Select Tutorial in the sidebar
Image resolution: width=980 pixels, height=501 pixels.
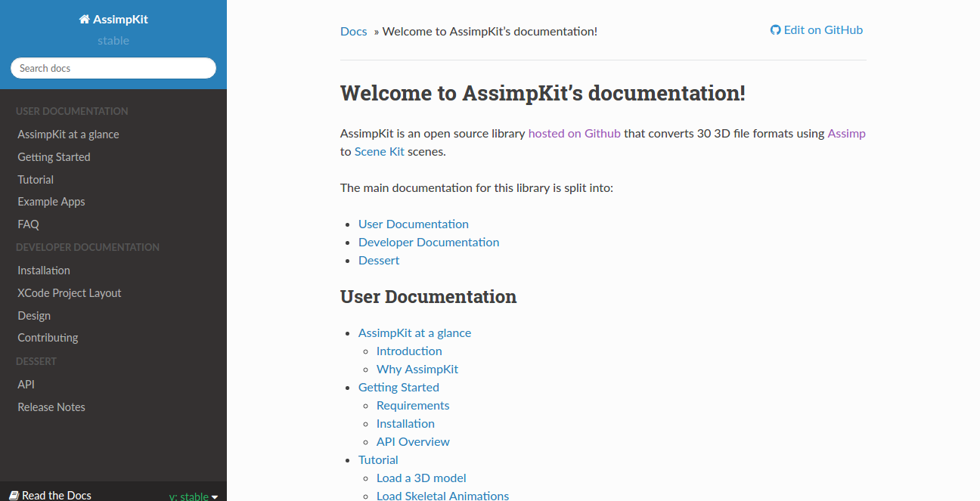click(x=36, y=180)
